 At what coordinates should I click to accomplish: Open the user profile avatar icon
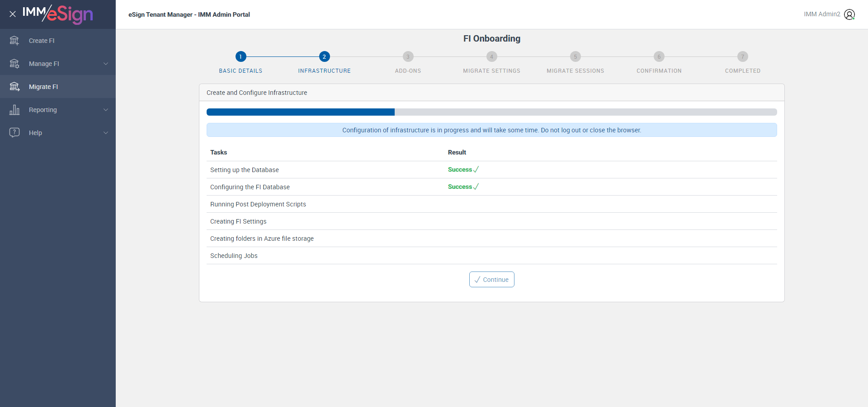tap(849, 14)
